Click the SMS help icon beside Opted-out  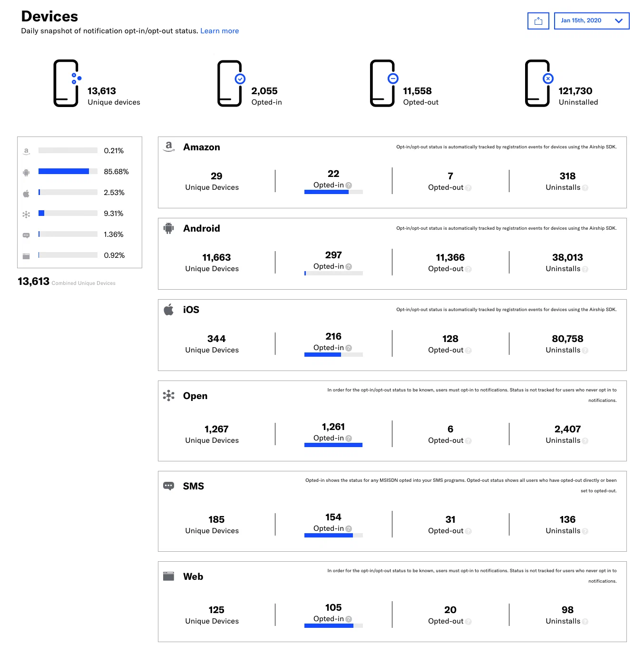468,531
